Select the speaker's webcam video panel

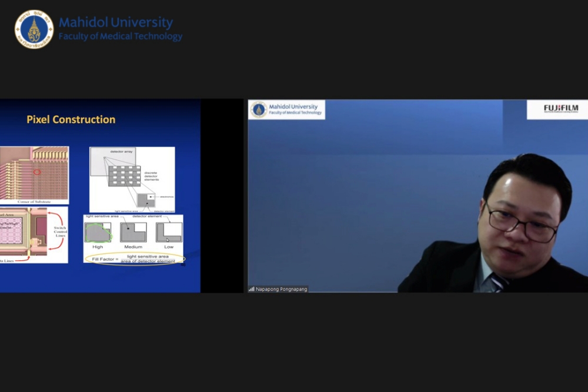[417, 196]
